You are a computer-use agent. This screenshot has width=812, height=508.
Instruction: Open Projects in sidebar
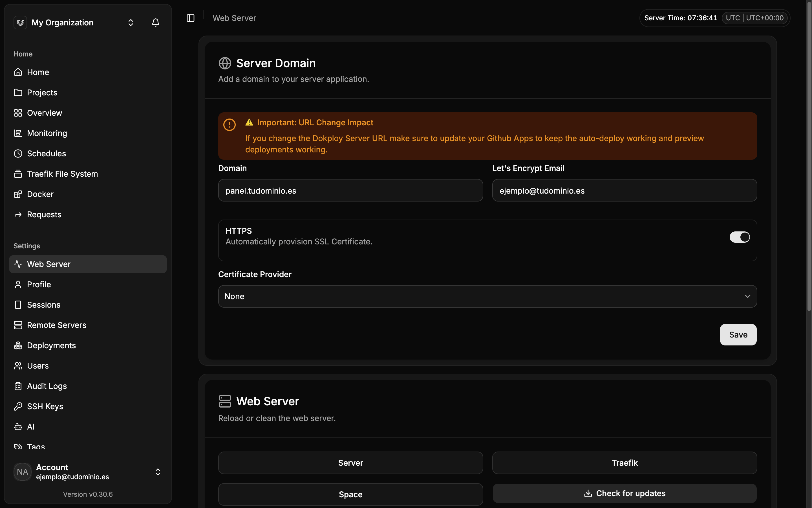click(88, 92)
